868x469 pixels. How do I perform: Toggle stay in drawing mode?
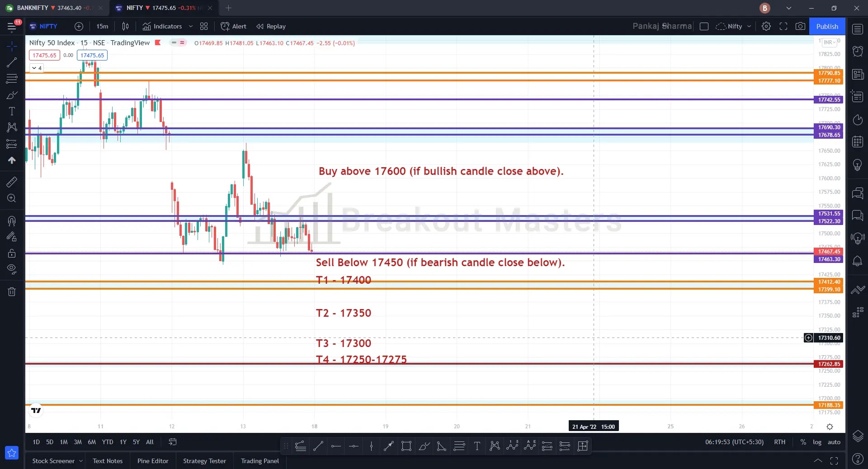point(12,237)
